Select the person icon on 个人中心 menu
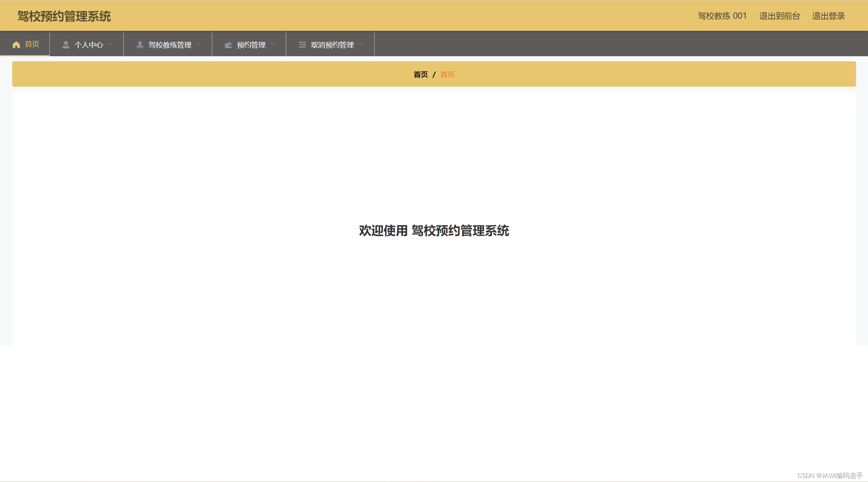This screenshot has height=482, width=868. [66, 44]
